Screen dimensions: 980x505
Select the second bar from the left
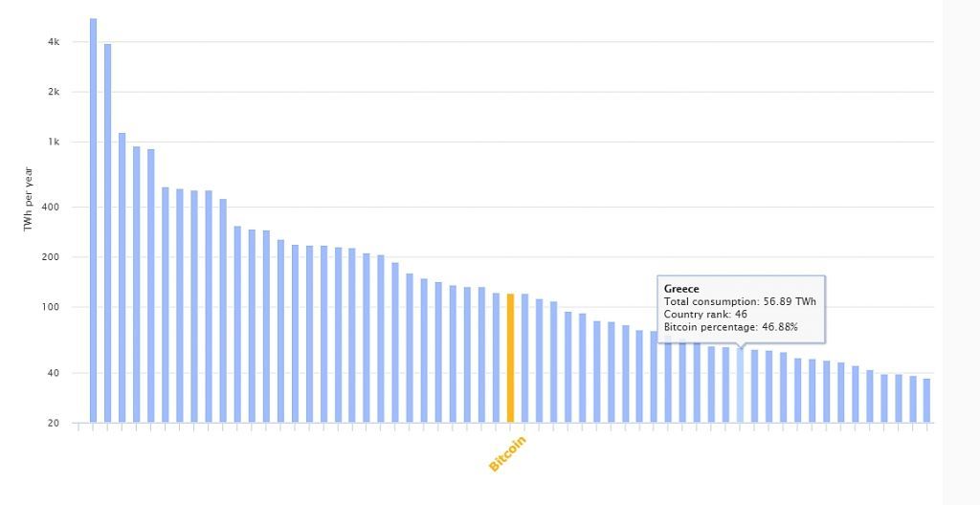107,232
